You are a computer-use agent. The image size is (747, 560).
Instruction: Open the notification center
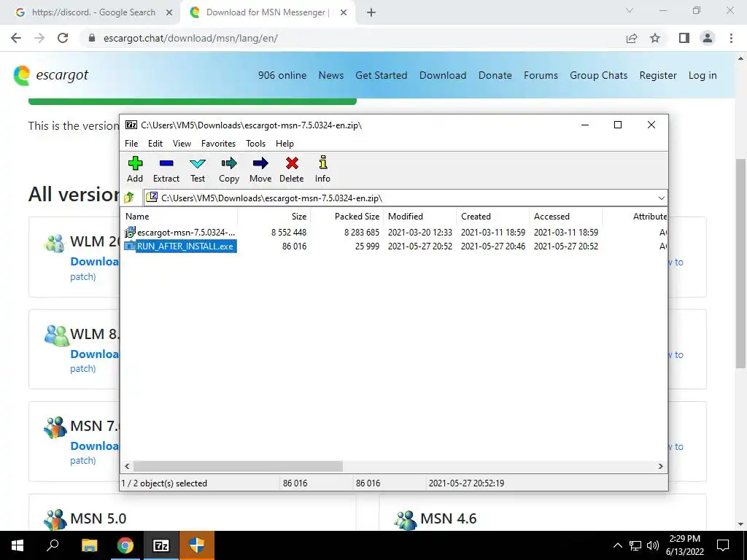(x=723, y=545)
